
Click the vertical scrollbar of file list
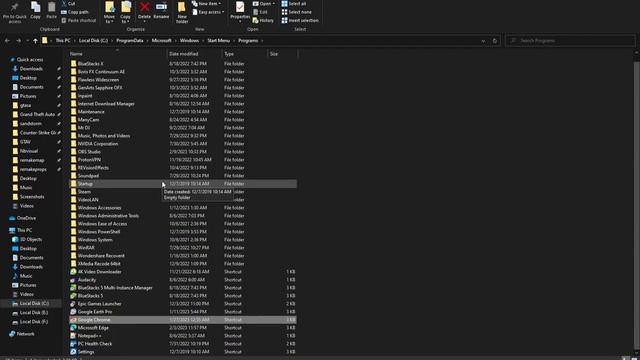coord(636,204)
